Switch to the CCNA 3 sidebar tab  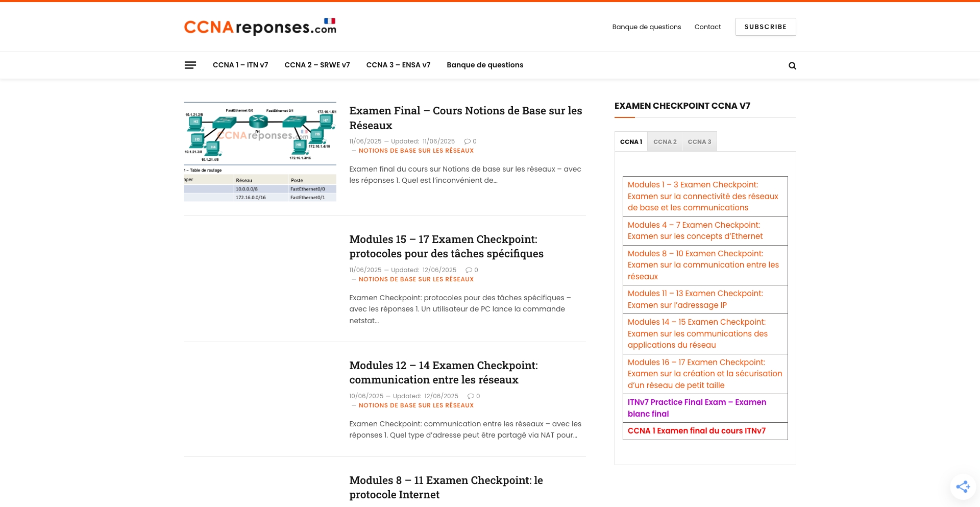699,141
